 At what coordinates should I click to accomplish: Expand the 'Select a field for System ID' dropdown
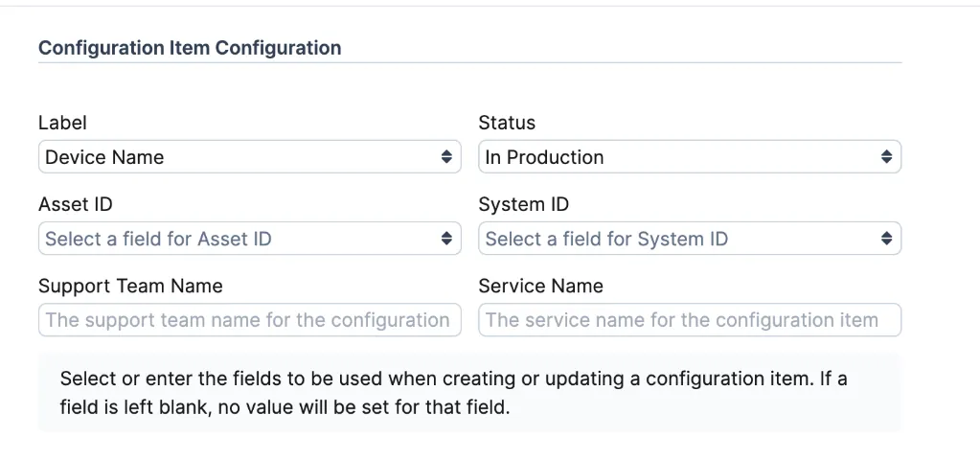(680, 239)
